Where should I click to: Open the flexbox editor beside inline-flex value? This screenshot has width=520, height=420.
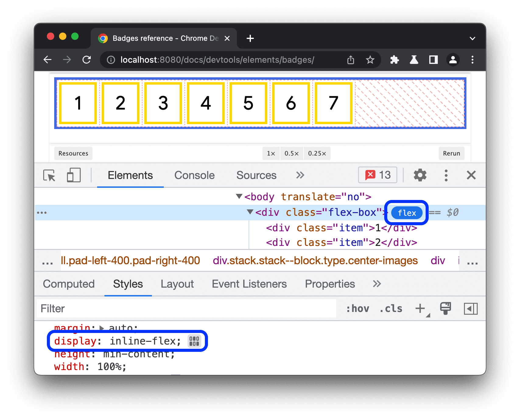[x=194, y=341]
